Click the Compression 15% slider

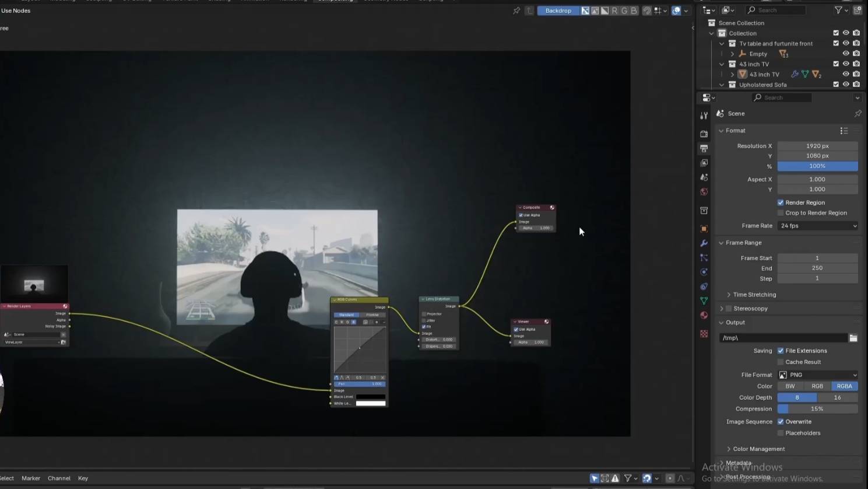pyautogui.click(x=817, y=409)
